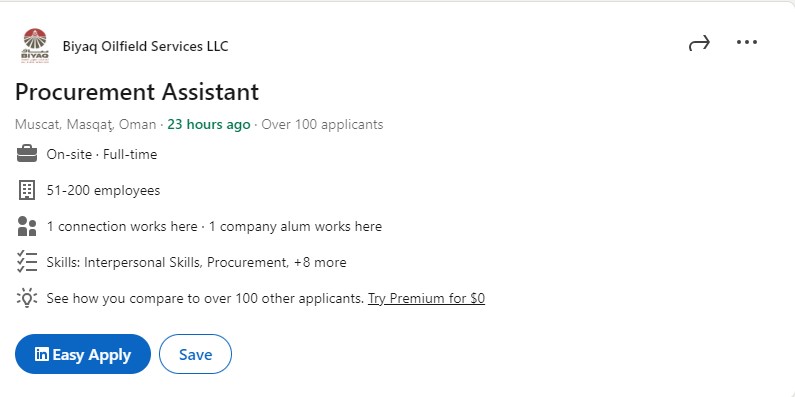
Task: Click the people icon beside connections
Action: click(x=27, y=226)
